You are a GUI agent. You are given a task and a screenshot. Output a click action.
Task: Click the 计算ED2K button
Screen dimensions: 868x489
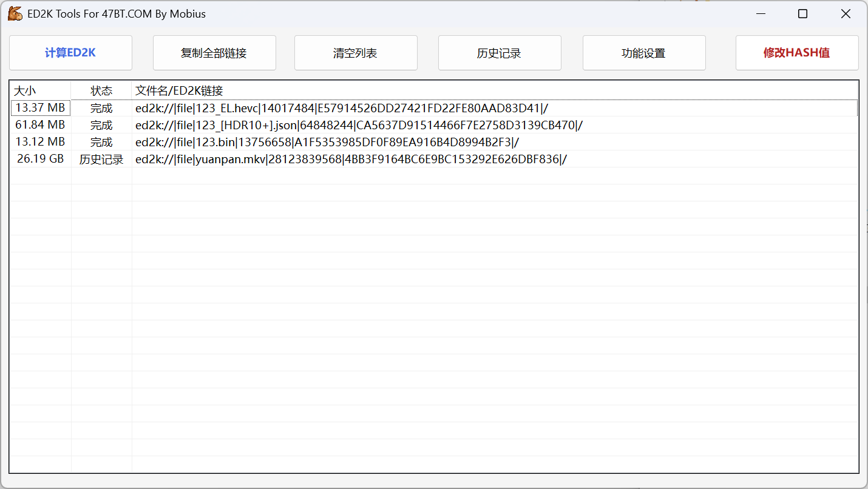coord(70,53)
